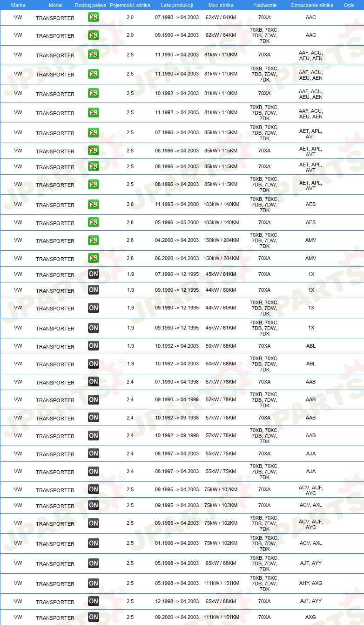Click petrol icon in 10.1992 81kW/110KM row
The height and width of the screenshot is (625, 364).
pyautogui.click(x=93, y=93)
